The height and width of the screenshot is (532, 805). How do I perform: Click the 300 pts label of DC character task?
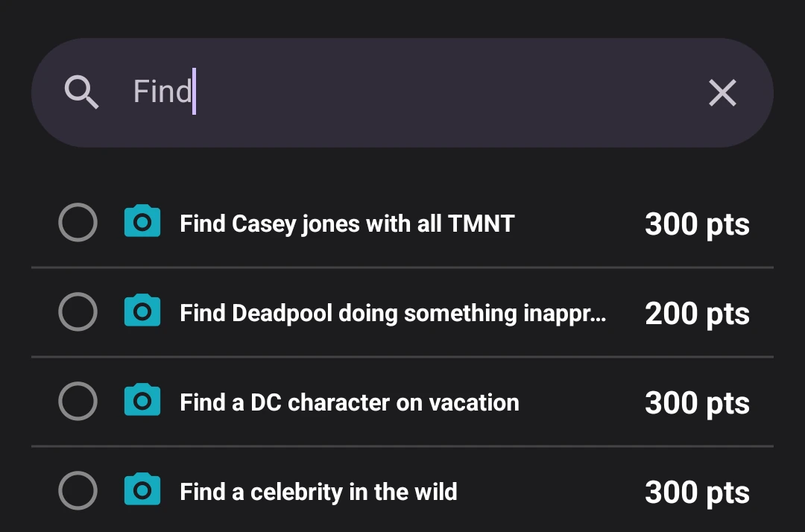pos(697,402)
